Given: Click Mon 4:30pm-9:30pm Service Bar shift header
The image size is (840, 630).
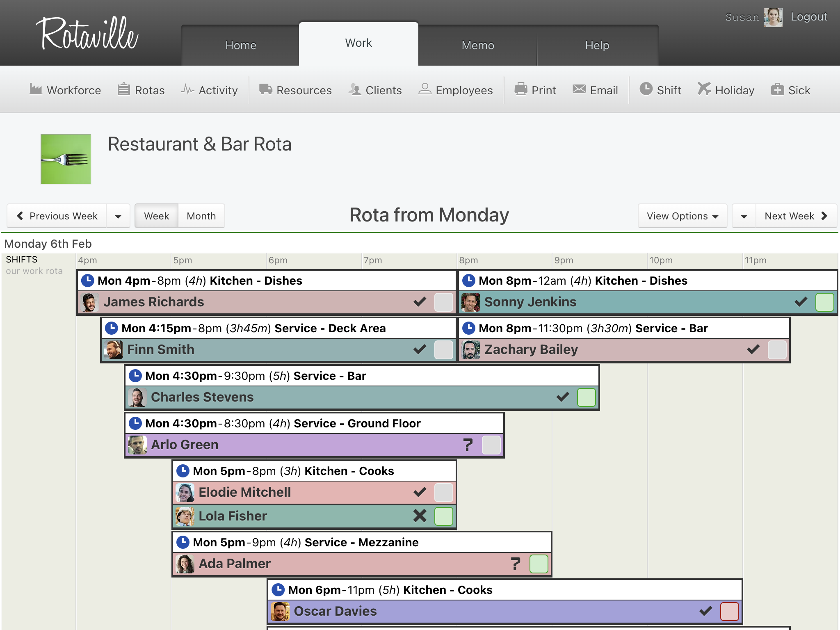Looking at the screenshot, I should click(362, 376).
